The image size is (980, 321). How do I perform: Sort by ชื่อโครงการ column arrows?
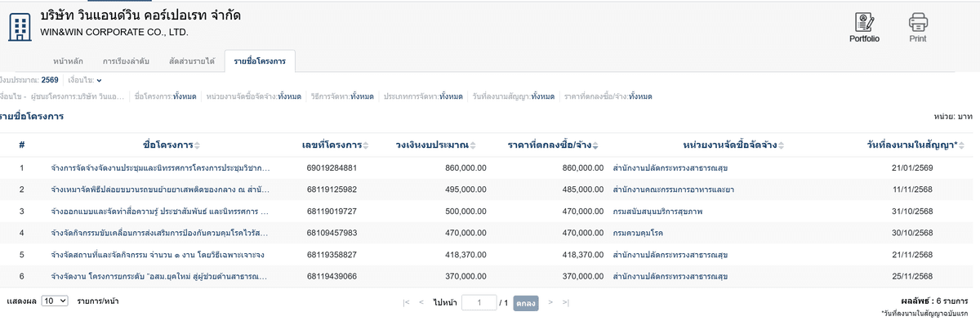197,145
